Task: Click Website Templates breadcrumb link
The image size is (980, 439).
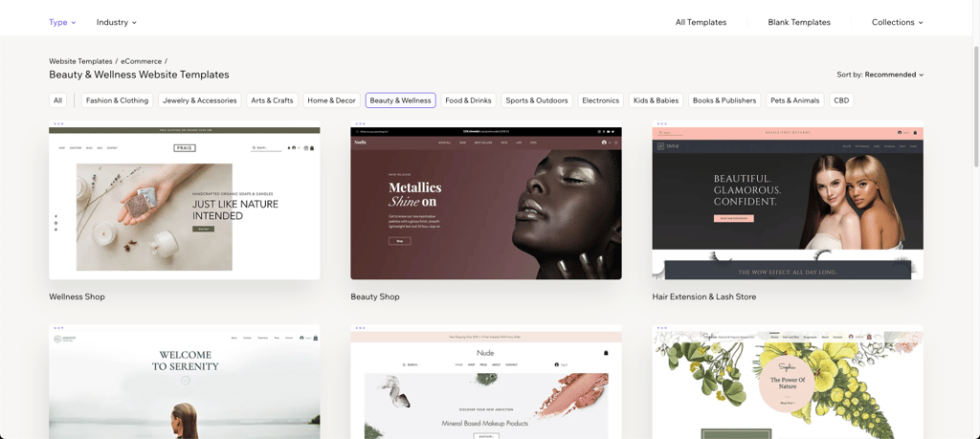Action: tap(80, 61)
